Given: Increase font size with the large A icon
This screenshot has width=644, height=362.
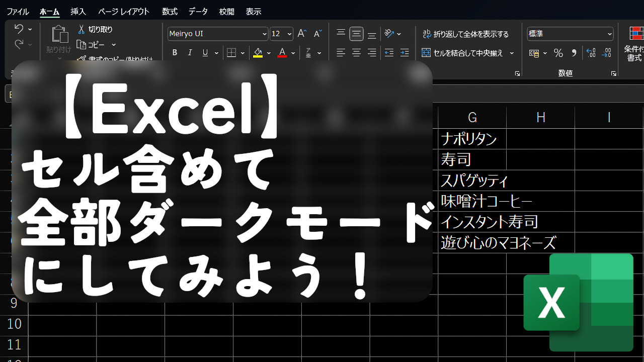Looking at the screenshot, I should pyautogui.click(x=302, y=34).
